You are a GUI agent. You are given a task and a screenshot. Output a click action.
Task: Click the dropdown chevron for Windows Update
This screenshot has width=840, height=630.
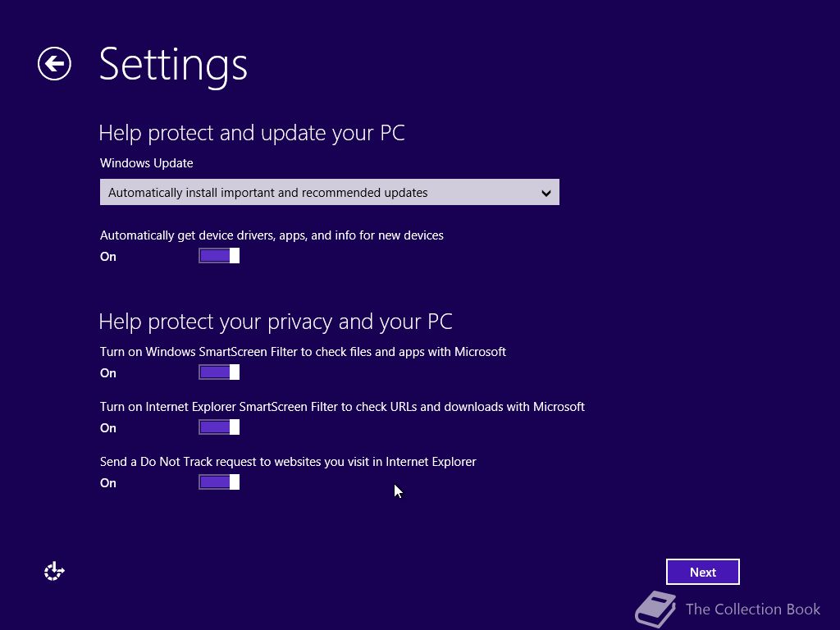(x=546, y=193)
